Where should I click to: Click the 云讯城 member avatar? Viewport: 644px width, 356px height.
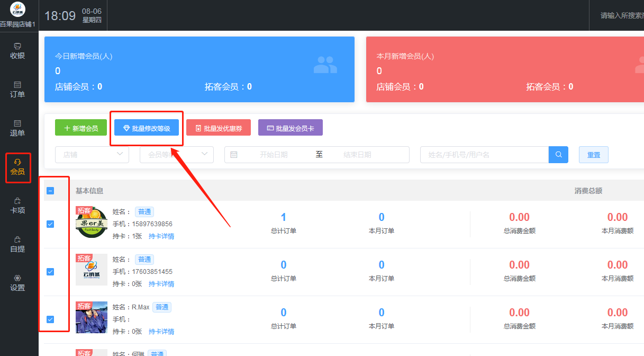[92, 270]
